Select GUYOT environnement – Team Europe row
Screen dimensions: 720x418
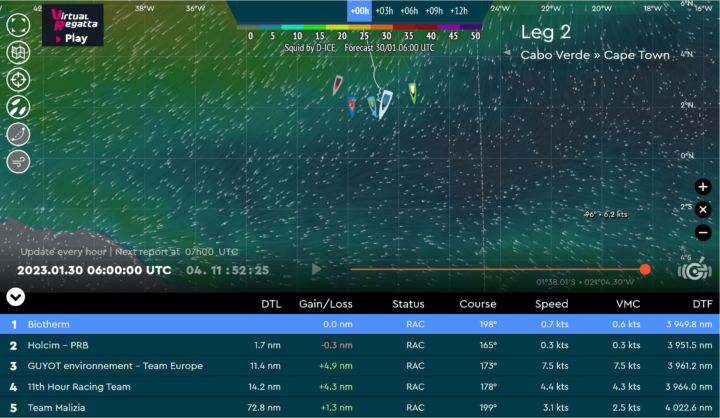pos(360,366)
